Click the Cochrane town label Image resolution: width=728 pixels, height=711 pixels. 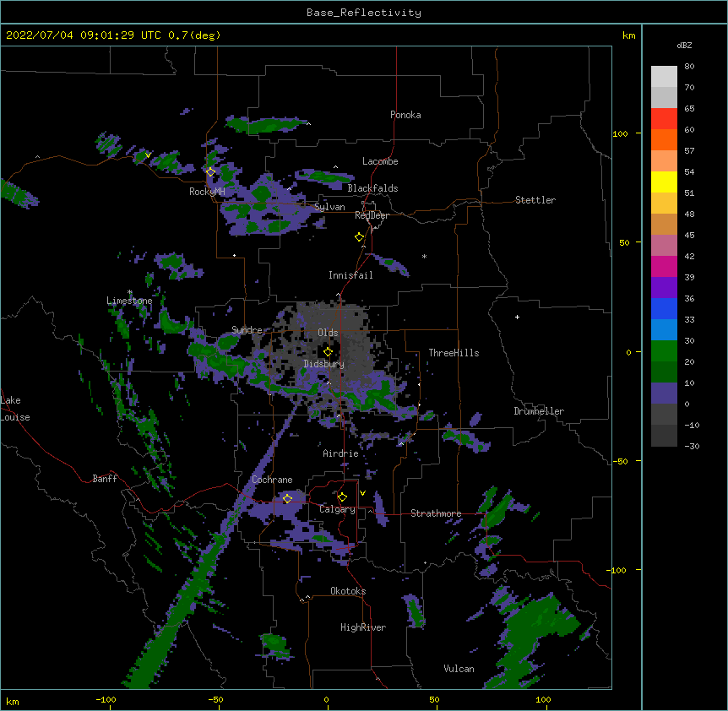272,480
